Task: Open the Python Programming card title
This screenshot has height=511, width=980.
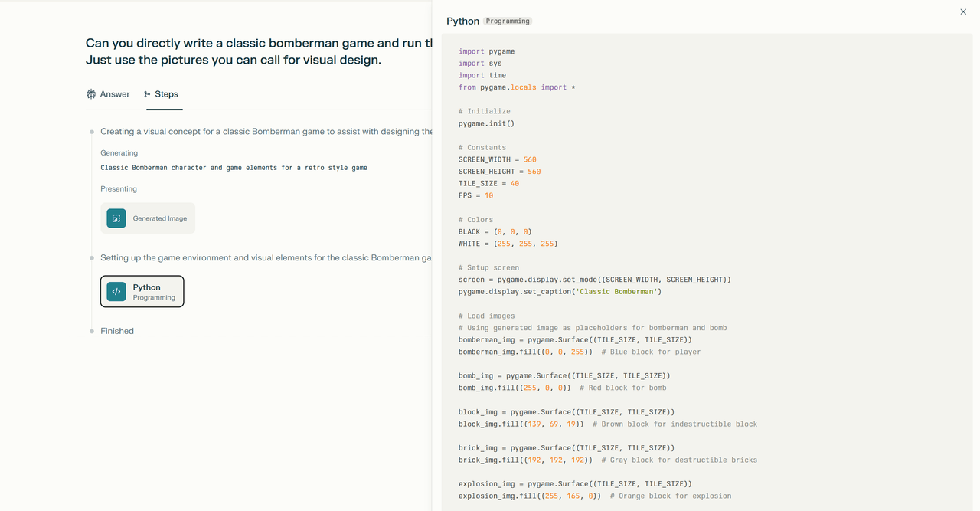Action: (147, 287)
